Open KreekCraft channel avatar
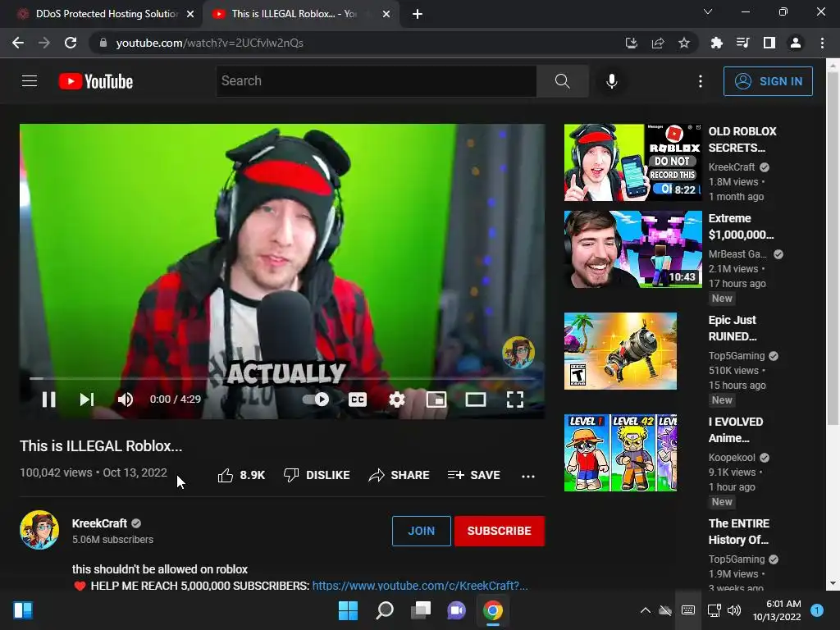This screenshot has width=840, height=630. tap(39, 530)
